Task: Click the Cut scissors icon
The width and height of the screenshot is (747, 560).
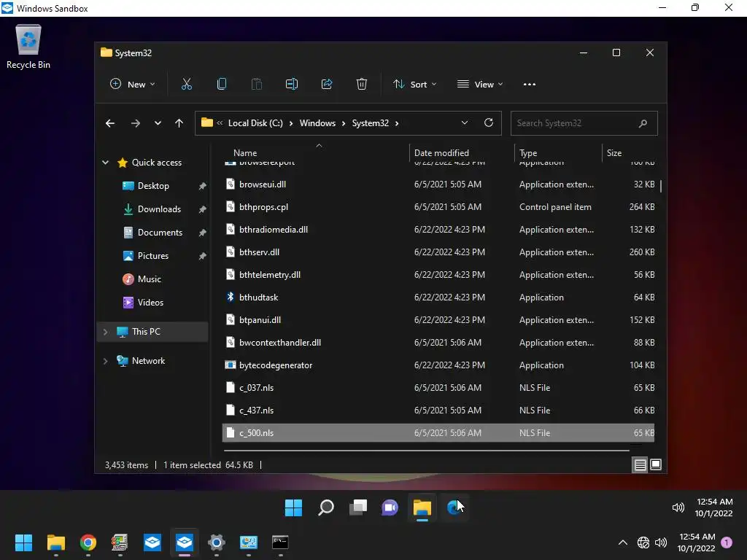Action: click(x=187, y=85)
